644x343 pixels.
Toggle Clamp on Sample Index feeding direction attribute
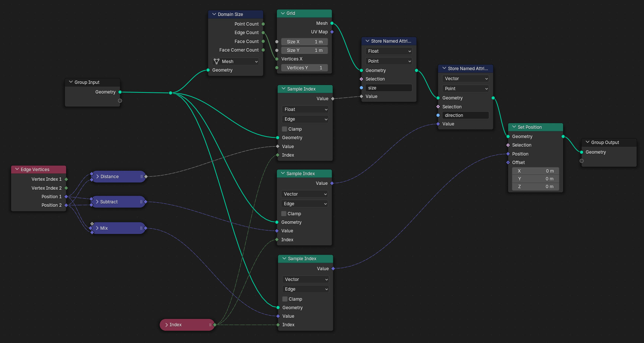(x=284, y=214)
